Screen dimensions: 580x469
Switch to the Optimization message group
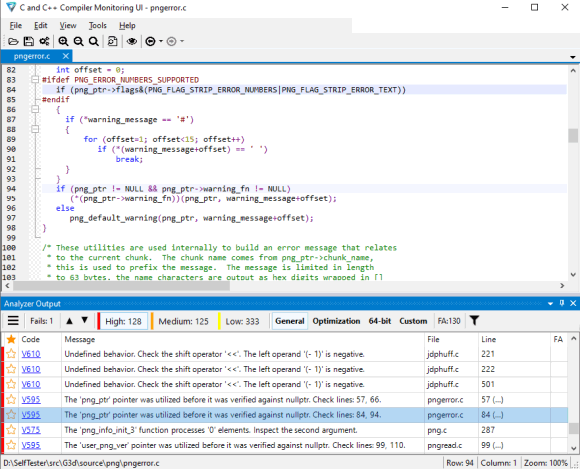336,321
